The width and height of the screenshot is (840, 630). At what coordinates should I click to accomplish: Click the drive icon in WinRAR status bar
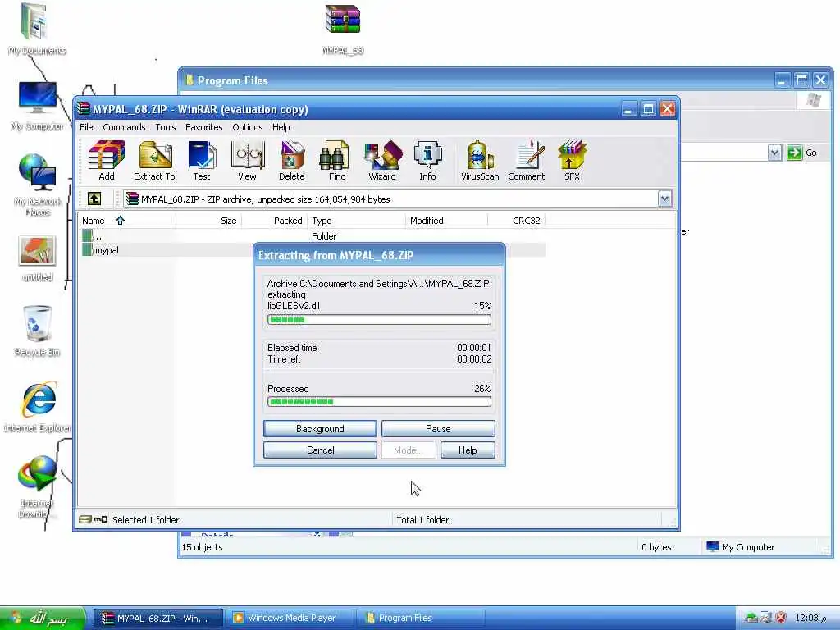(85, 519)
